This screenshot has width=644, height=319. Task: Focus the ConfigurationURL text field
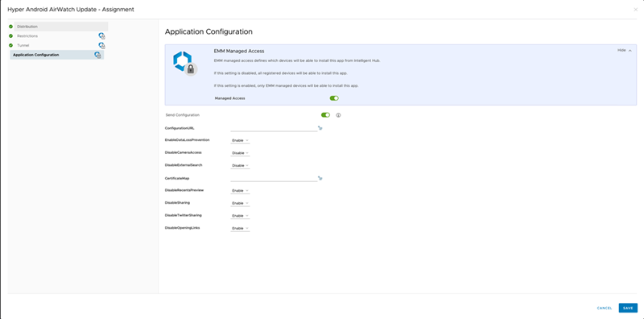(274, 128)
